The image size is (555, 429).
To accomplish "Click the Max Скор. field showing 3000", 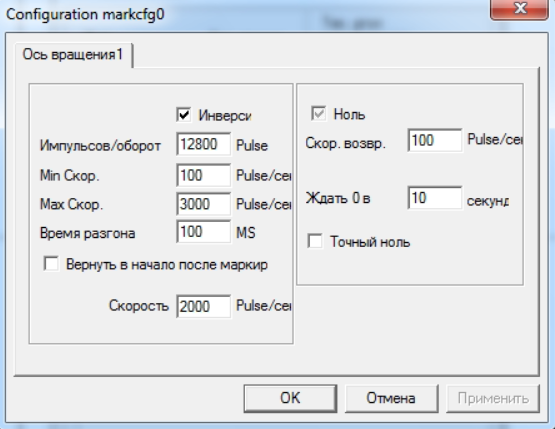I will 204,204.
